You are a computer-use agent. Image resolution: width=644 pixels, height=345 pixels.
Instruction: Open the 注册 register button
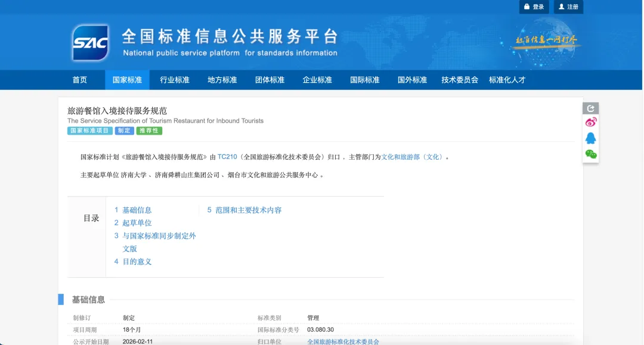point(568,7)
